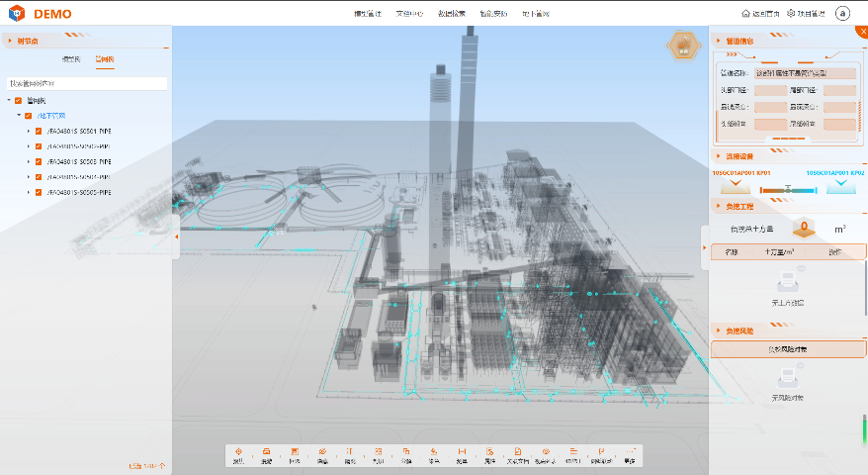The width and height of the screenshot is (868, 475).
Task: Click the hexagonal view cube icon
Action: (x=682, y=47)
